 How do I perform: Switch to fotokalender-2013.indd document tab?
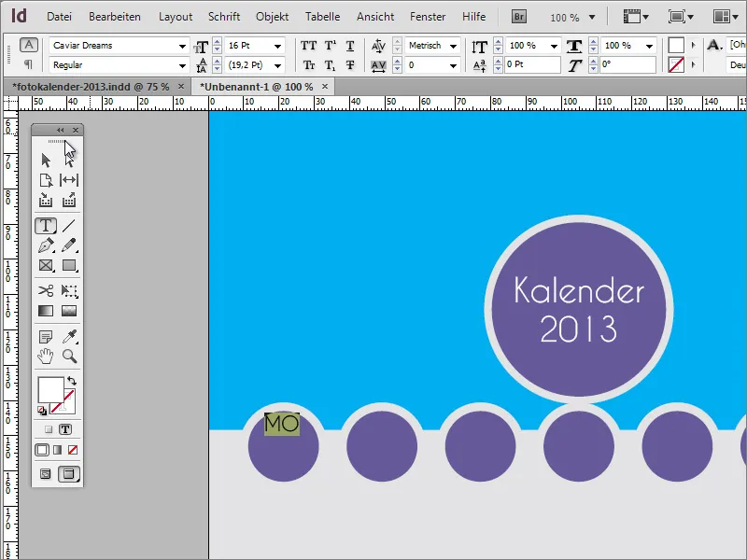point(91,87)
